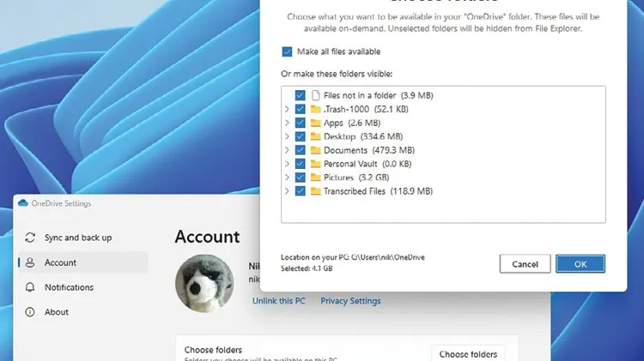
Task: Click the OneDrive cloud icon in settings title
Action: point(23,203)
